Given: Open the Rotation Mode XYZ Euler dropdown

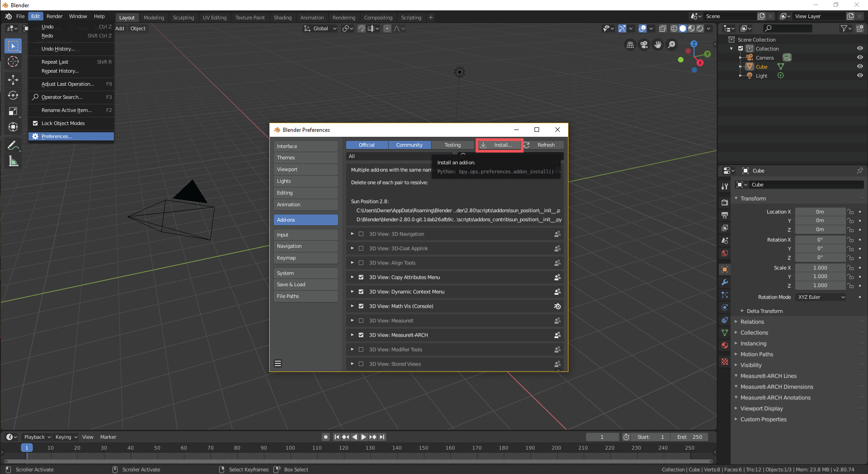Looking at the screenshot, I should [821, 297].
